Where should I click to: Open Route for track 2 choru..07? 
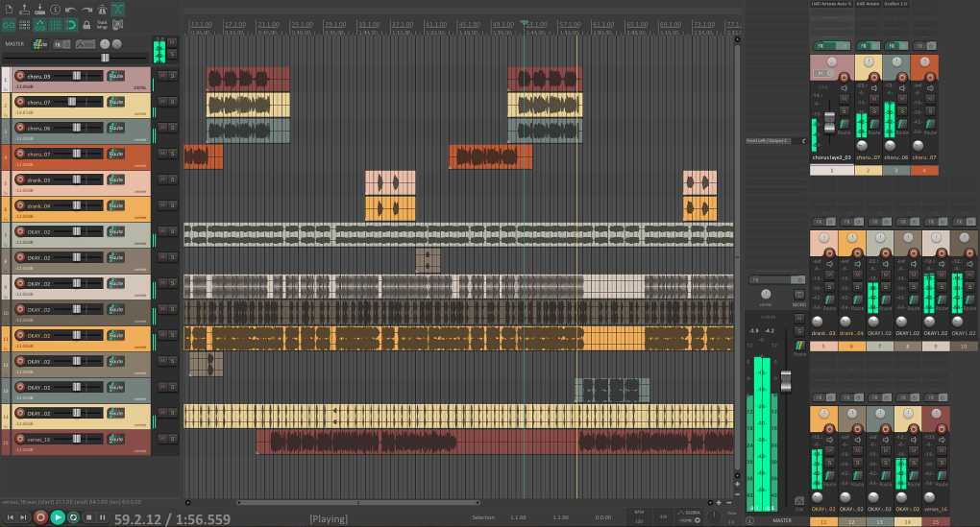pos(116,101)
